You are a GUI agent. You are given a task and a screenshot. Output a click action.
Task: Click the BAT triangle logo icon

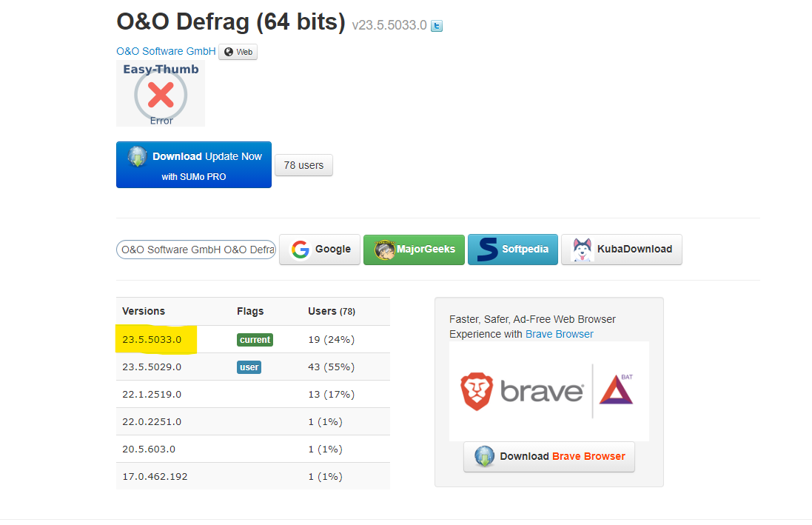617,389
